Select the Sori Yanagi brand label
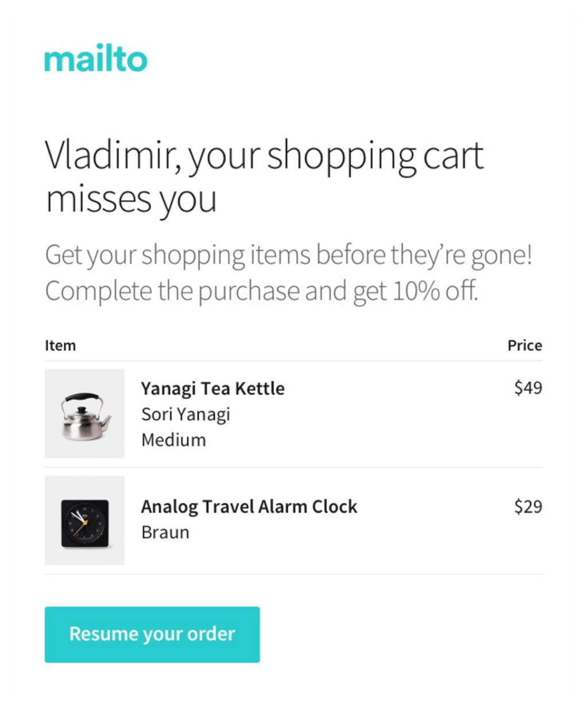The width and height of the screenshot is (588, 709). (x=185, y=414)
